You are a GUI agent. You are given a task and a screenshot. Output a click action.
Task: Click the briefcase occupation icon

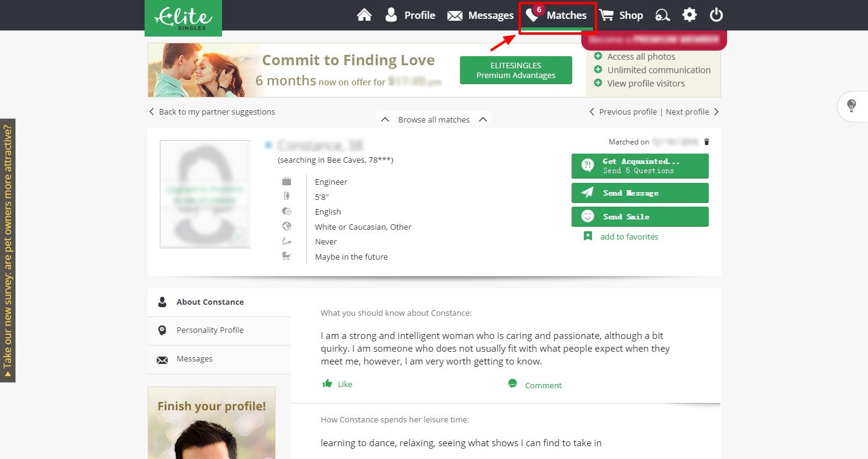(287, 182)
